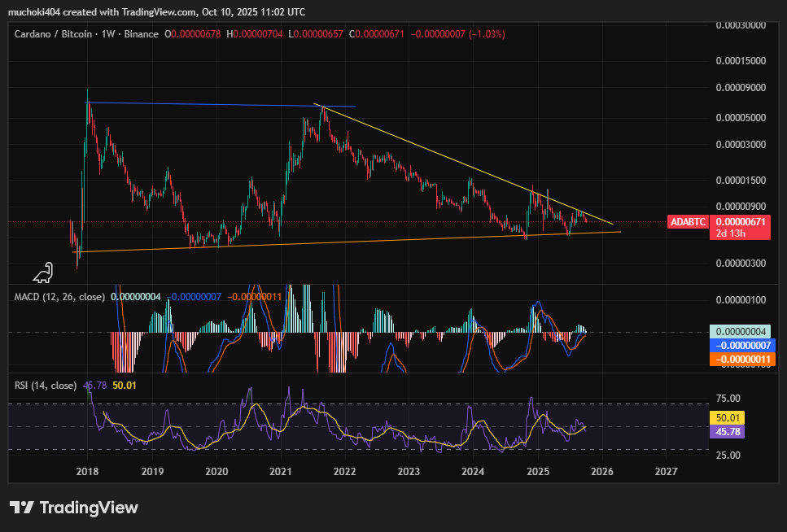Select the current price label 0.00000671

coord(741,221)
